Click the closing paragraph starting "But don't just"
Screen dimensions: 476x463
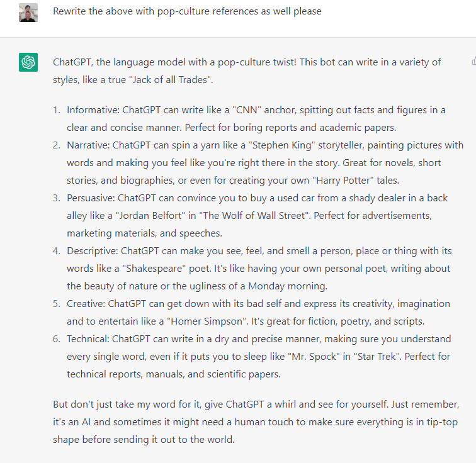tap(256, 421)
